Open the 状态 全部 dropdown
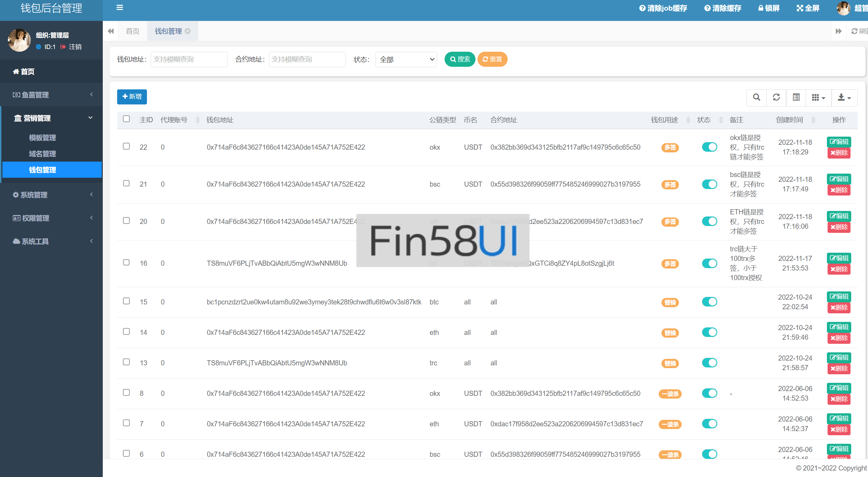The width and height of the screenshot is (868, 477). pyautogui.click(x=406, y=60)
